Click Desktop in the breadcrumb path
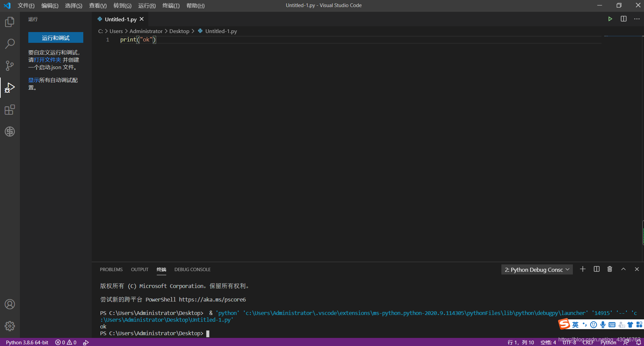The image size is (644, 346). click(179, 31)
